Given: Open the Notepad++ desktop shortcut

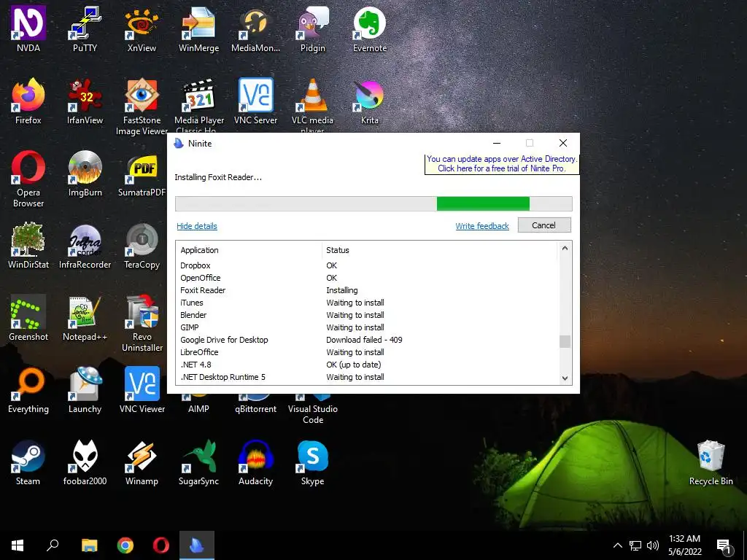Looking at the screenshot, I should [x=85, y=318].
